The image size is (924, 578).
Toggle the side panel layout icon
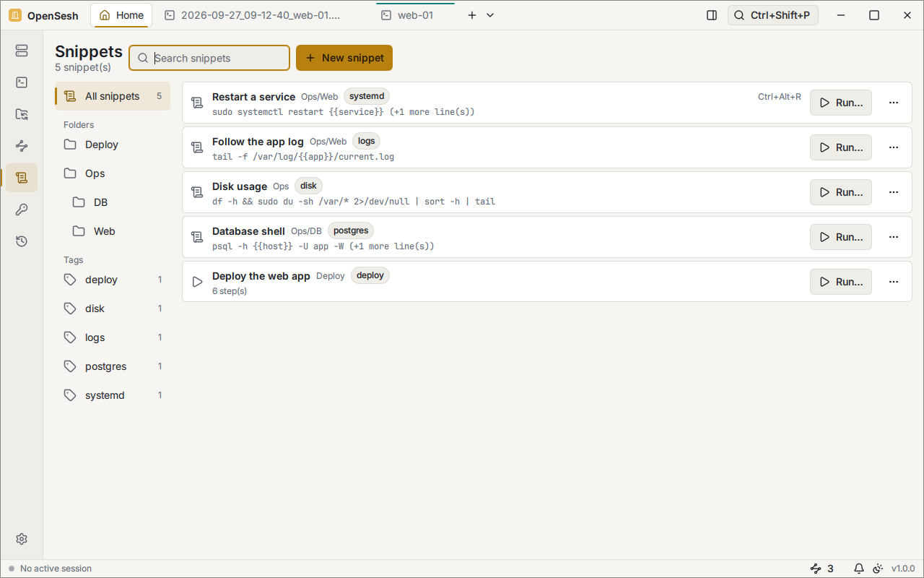[x=712, y=15]
